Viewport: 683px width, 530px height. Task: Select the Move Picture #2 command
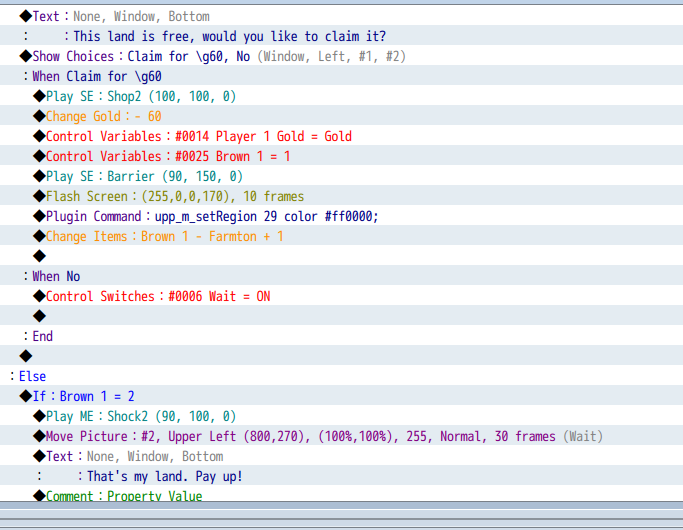(x=342, y=436)
